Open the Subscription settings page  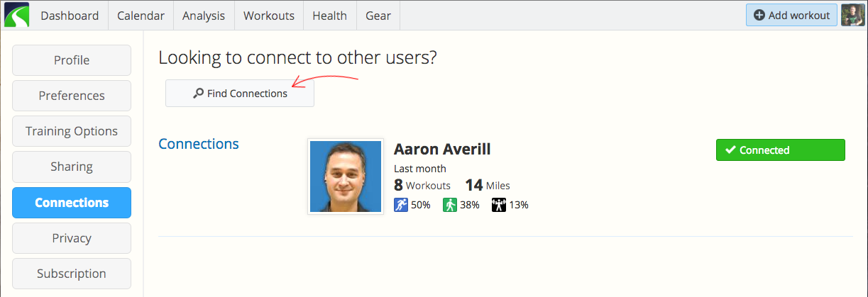72,274
